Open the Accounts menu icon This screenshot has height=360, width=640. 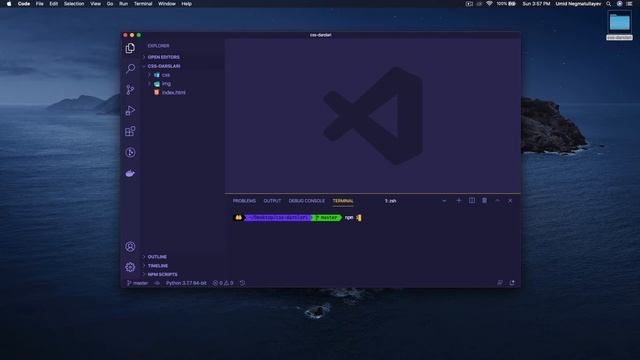click(x=130, y=247)
